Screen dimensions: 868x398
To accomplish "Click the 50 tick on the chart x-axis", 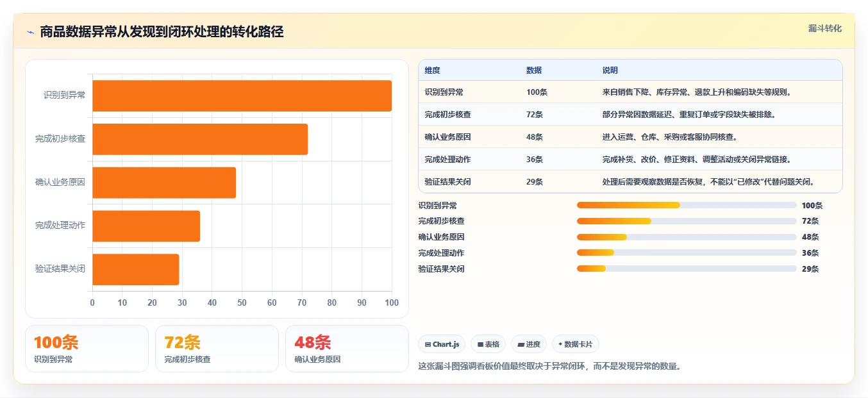I will tap(242, 303).
